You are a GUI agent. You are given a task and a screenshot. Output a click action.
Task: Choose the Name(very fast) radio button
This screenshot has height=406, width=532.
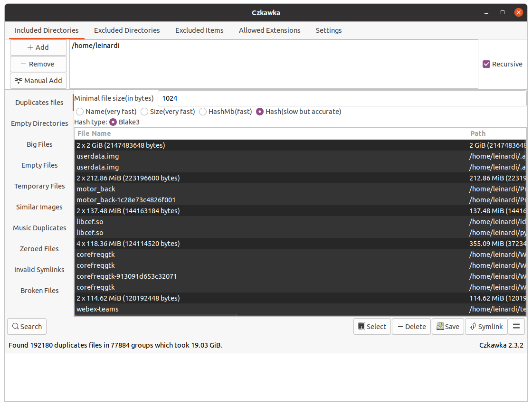click(x=80, y=112)
